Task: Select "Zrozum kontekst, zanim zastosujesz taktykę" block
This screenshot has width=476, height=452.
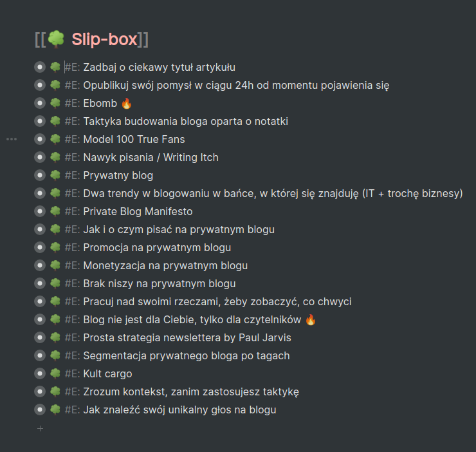Action: [x=191, y=391]
